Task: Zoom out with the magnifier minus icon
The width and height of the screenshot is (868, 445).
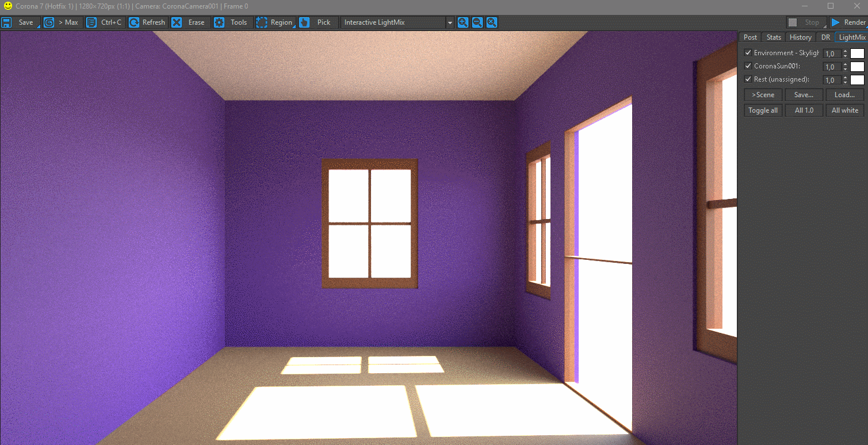Action: (477, 22)
